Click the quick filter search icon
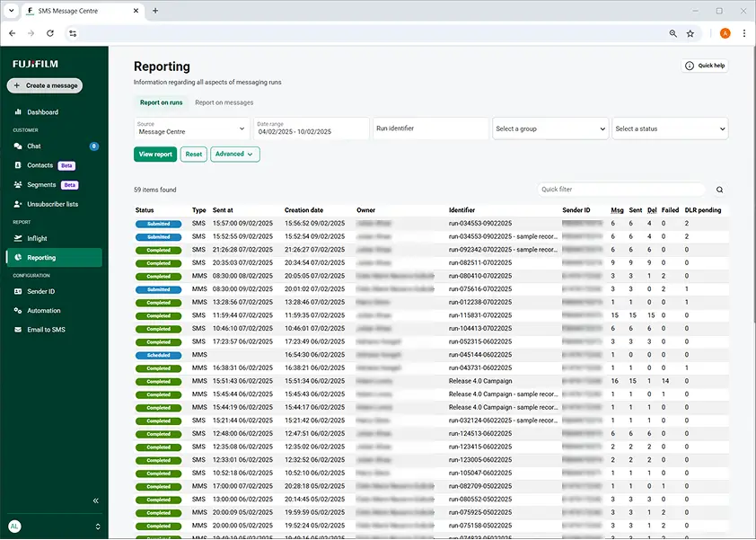 [x=719, y=190]
